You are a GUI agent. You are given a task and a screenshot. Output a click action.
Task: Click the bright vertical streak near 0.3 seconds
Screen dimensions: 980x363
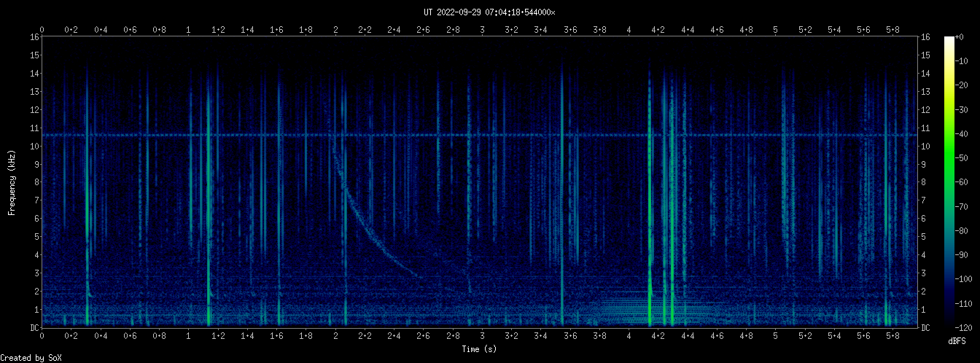(x=87, y=219)
